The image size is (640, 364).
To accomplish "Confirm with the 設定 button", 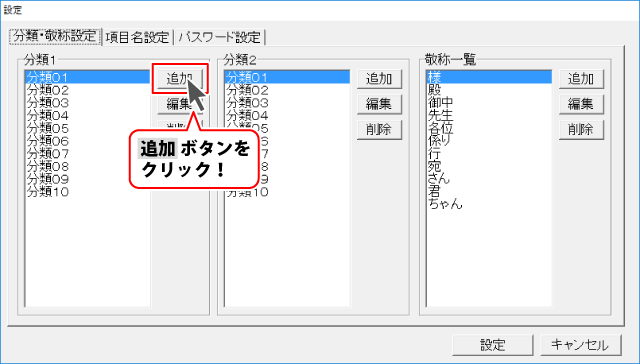I will click(493, 345).
